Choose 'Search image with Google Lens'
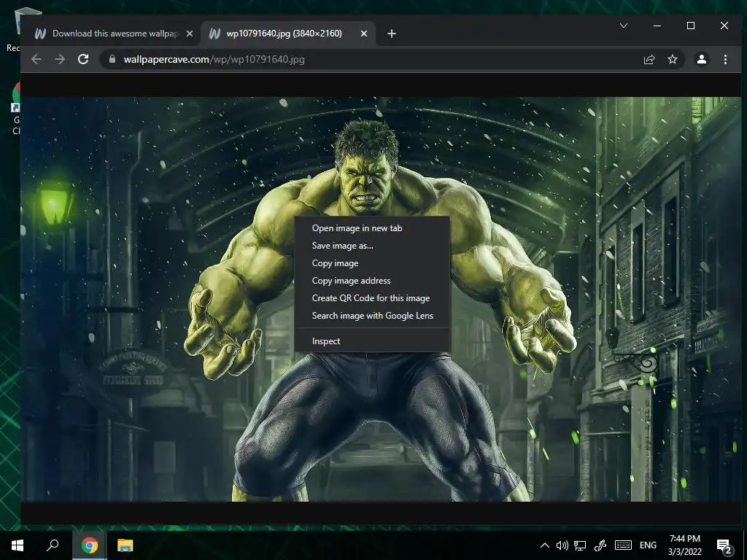Viewport: 747px width, 560px height. [x=372, y=316]
